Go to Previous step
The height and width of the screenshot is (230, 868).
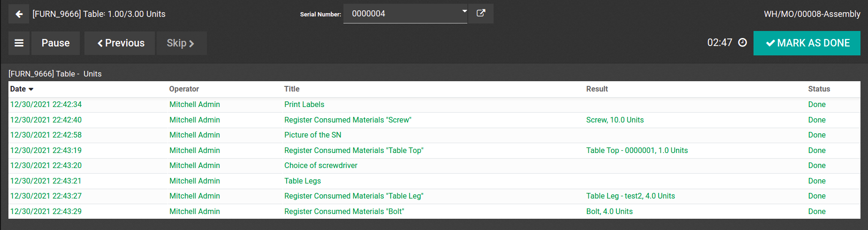click(x=120, y=43)
